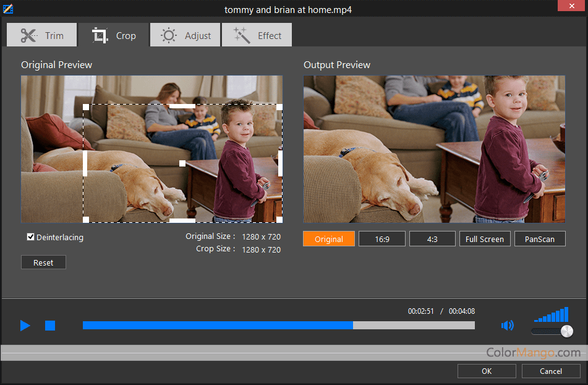Select the crop box left-edge handle
Image resolution: width=588 pixels, height=385 pixels.
click(x=85, y=163)
